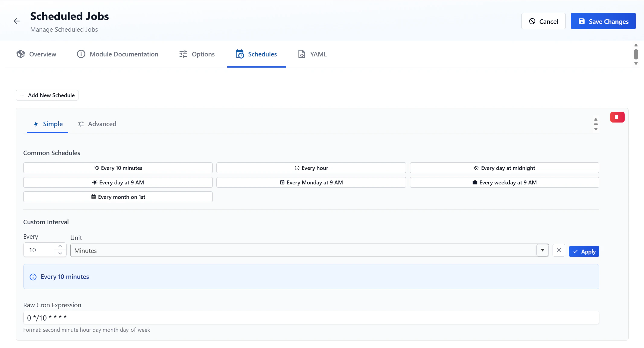Click the 'Manage Scheduled Jobs' subtitle
Screen dimensions: 644x348
point(64,30)
